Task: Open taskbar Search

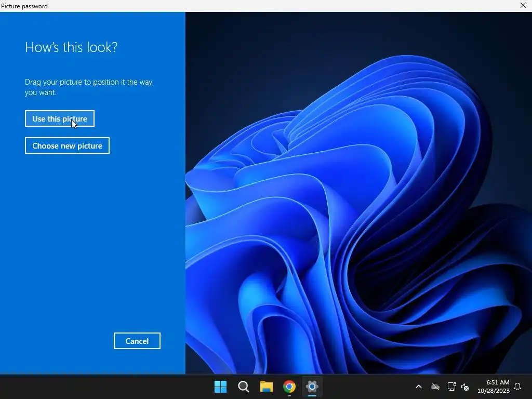Action: click(x=244, y=387)
